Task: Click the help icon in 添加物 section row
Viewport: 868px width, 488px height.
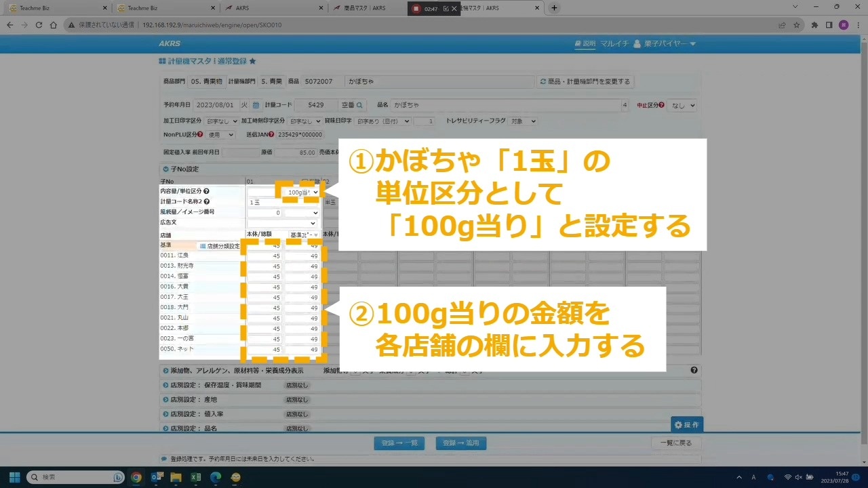Action: [694, 371]
